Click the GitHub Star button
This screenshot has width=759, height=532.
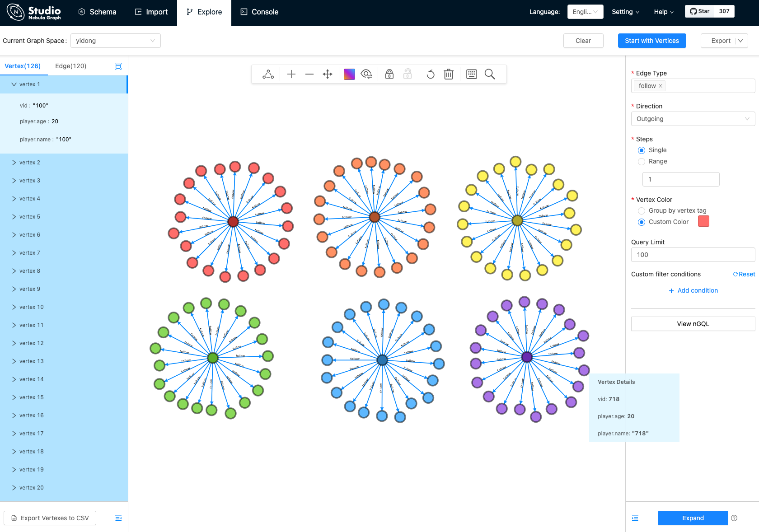pos(700,11)
